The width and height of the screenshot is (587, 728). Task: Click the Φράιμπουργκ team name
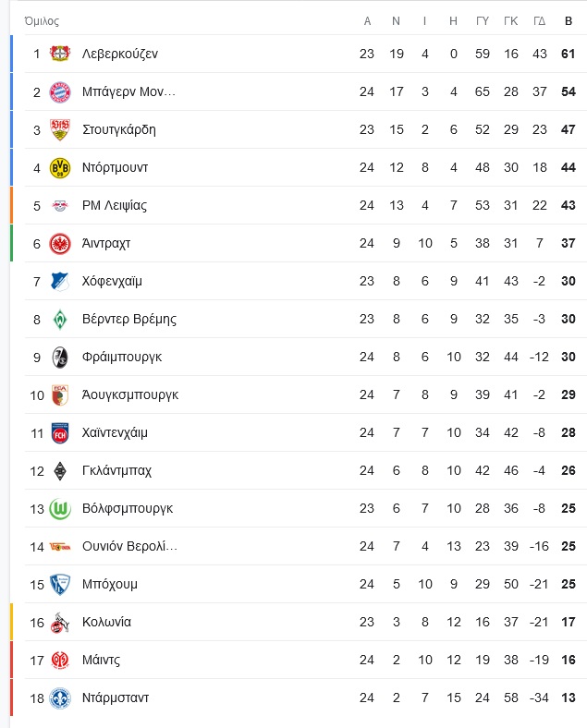(122, 357)
